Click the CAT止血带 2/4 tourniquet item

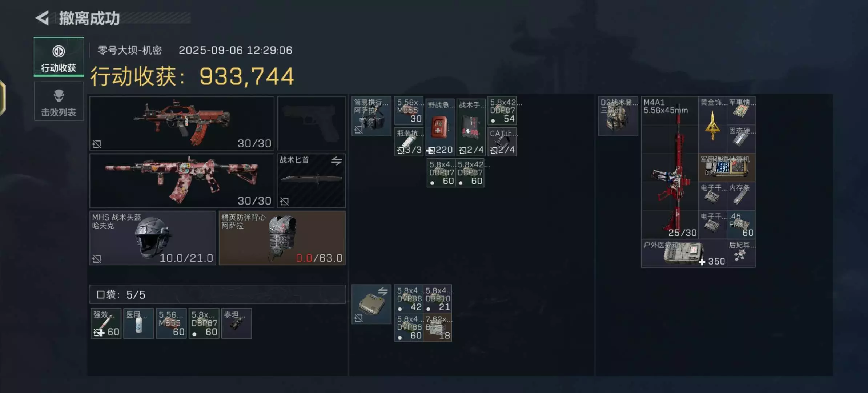click(502, 142)
